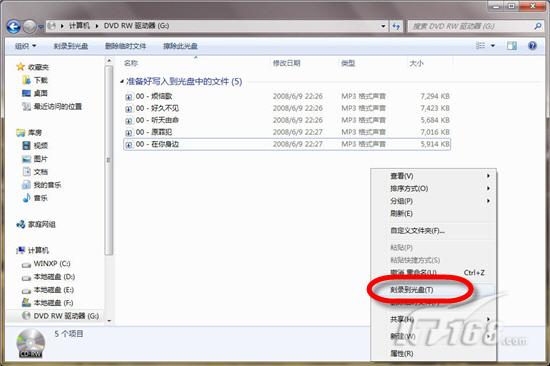Screen dimensions: 550x366
Task: Select DVD RW 驱动器 (G:) breadcrumb segment
Action: pos(136,26)
